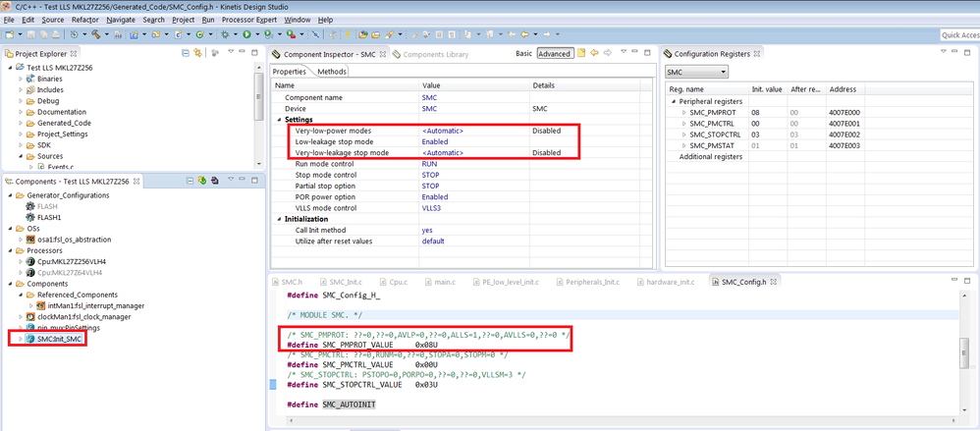Click the Quick Access search field
Viewport: 980px width, 431px height.
[958, 34]
